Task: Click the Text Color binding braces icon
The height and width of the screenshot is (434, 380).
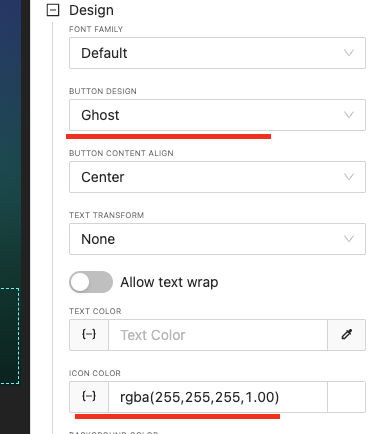Action: pos(89,335)
